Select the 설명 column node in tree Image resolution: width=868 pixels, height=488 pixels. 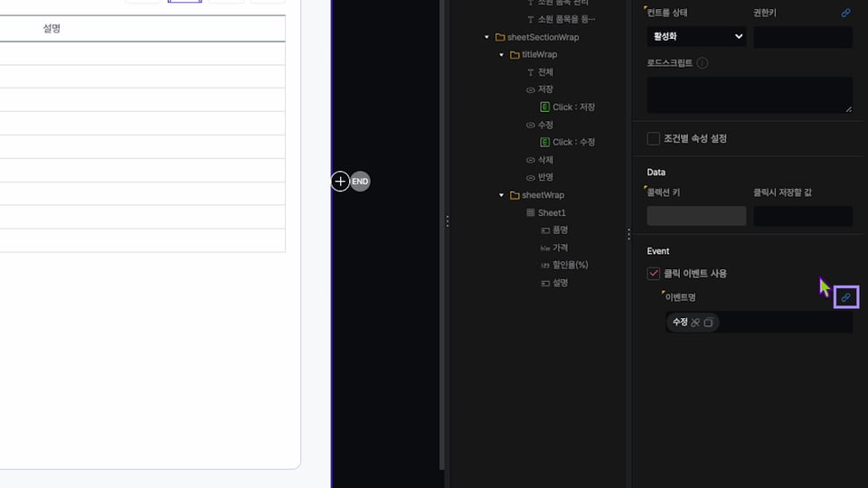point(560,283)
